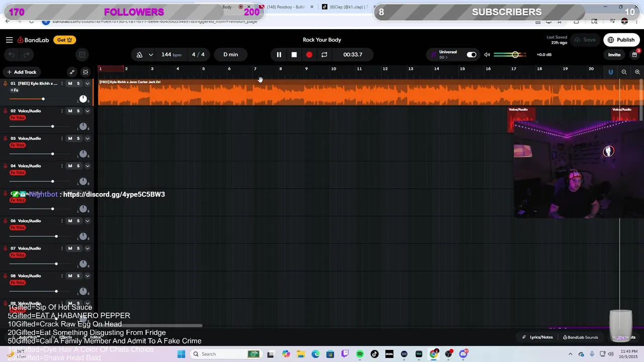Expand track 06 chevron
The image size is (644, 362).
87,221
